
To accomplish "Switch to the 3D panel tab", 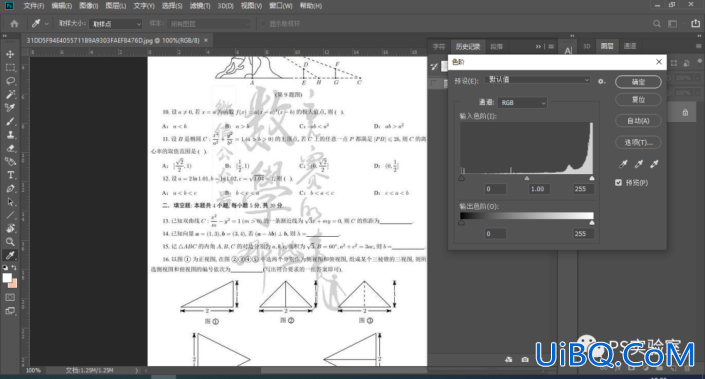I will pyautogui.click(x=586, y=46).
